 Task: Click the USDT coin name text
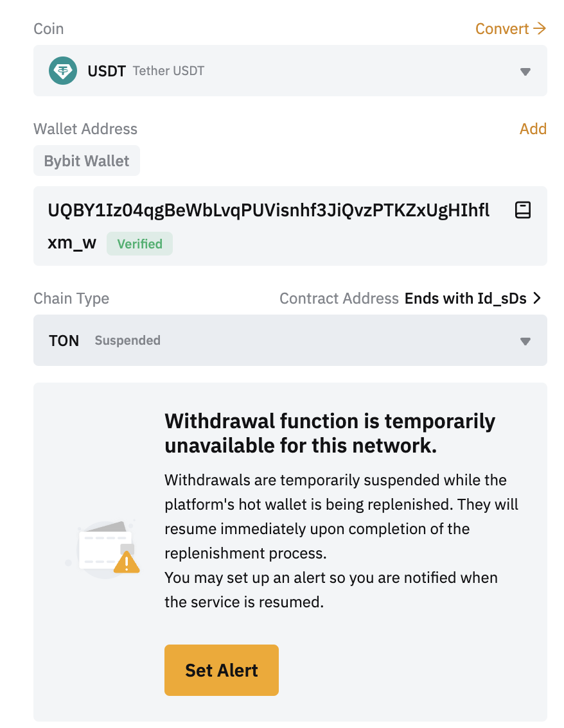coord(107,71)
